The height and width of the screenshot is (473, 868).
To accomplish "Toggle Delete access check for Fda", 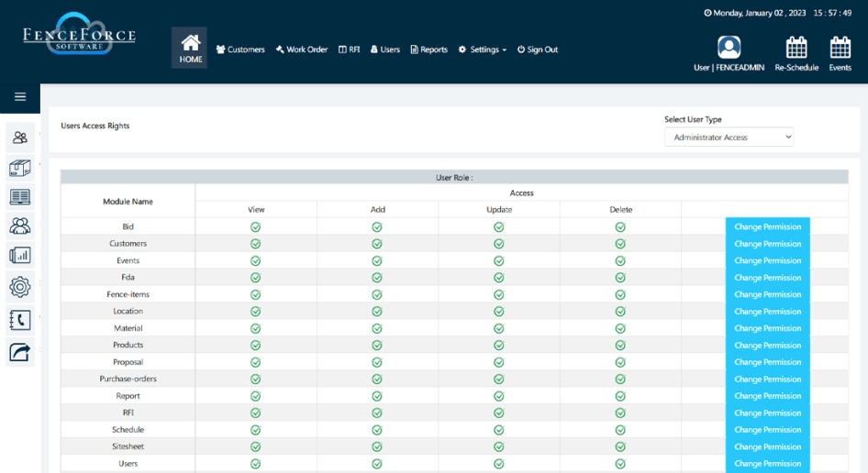I will pyautogui.click(x=620, y=278).
